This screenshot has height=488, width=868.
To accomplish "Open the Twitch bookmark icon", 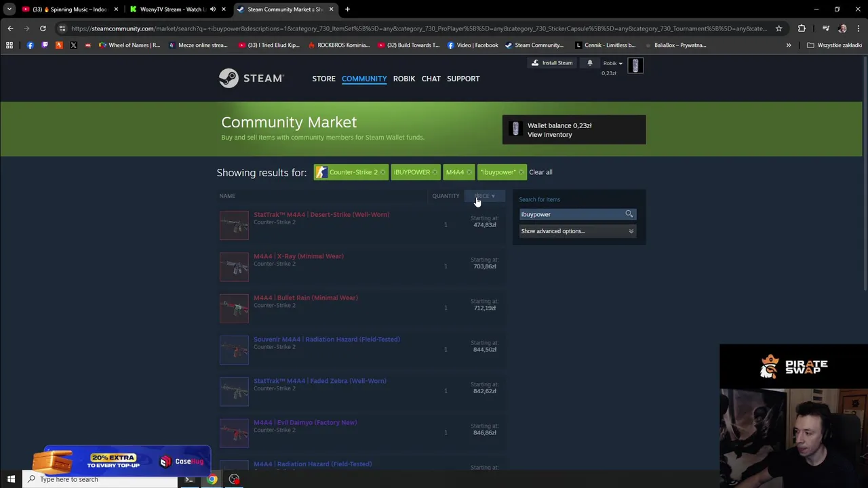I will 45,45.
